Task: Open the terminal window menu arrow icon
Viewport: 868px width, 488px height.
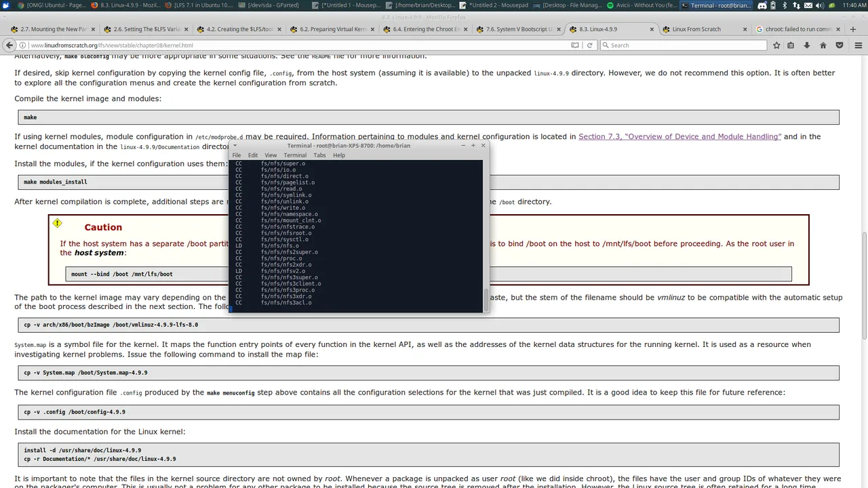Action: tap(235, 145)
